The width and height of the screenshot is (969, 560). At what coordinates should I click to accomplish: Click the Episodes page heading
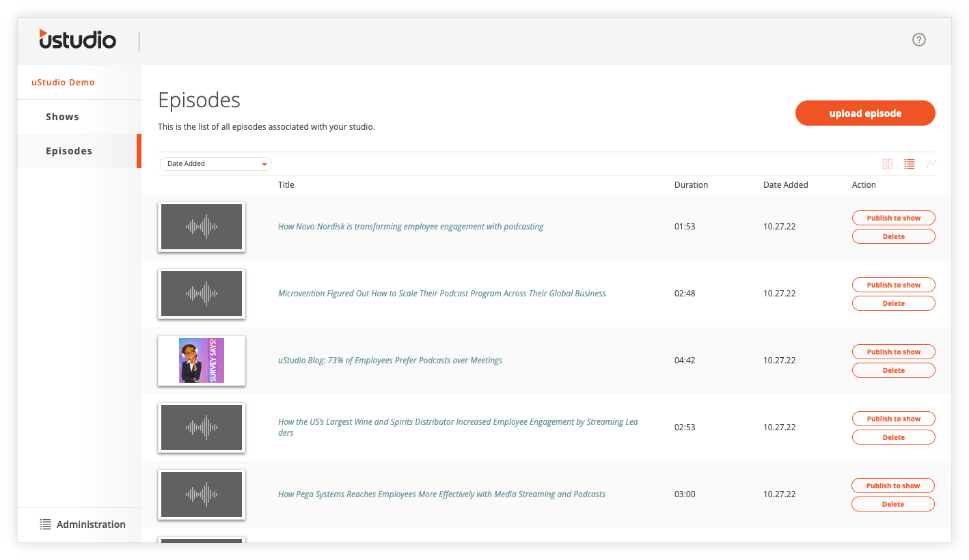point(200,100)
